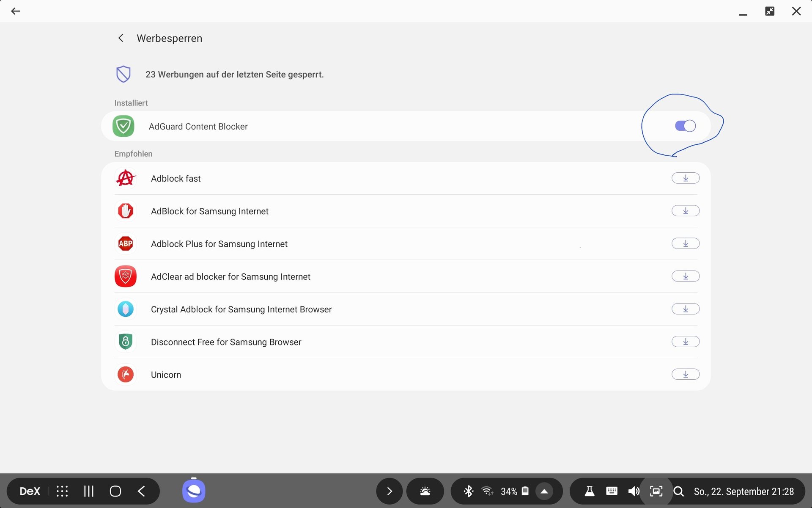This screenshot has width=812, height=508.
Task: Expand the status icons up arrow
Action: (544, 491)
